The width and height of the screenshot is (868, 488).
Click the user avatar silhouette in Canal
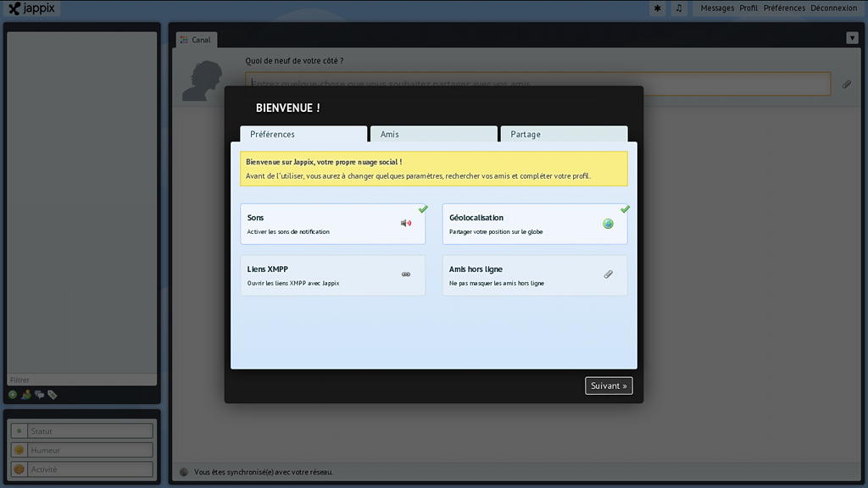pos(203,80)
